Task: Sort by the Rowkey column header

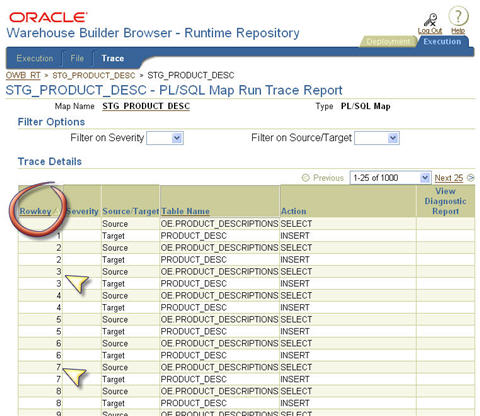Action: (35, 211)
